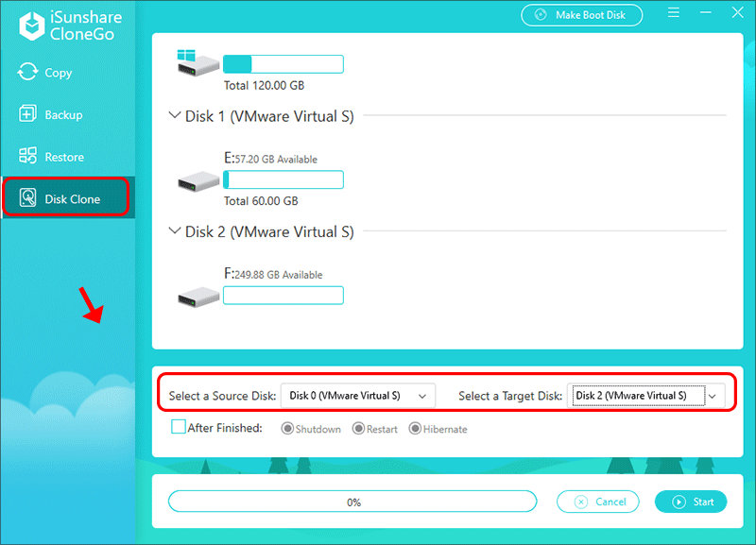
Task: Choose the Hibernate radio option
Action: click(x=415, y=429)
